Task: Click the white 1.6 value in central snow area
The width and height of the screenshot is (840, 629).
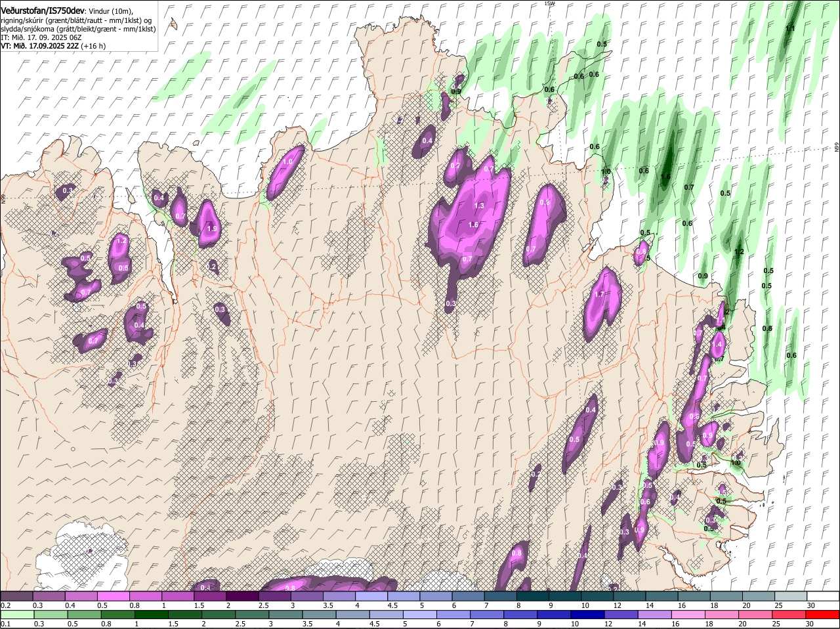Action: point(473,225)
